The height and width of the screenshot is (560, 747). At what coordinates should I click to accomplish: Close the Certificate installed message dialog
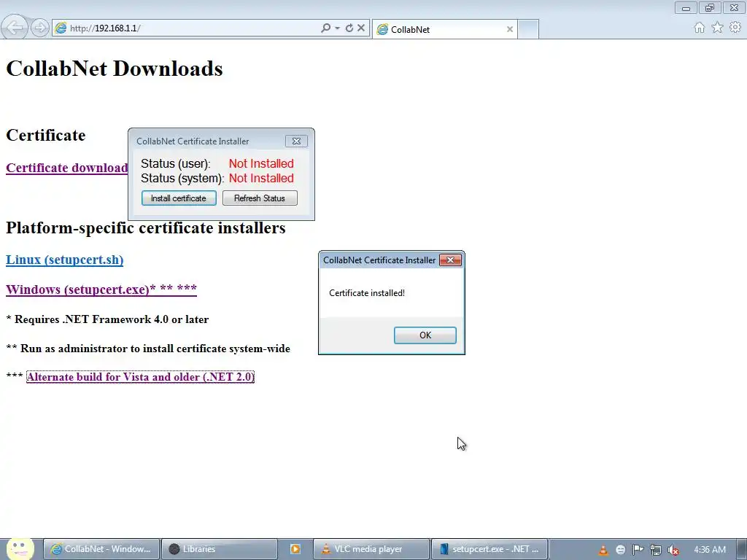(450, 260)
